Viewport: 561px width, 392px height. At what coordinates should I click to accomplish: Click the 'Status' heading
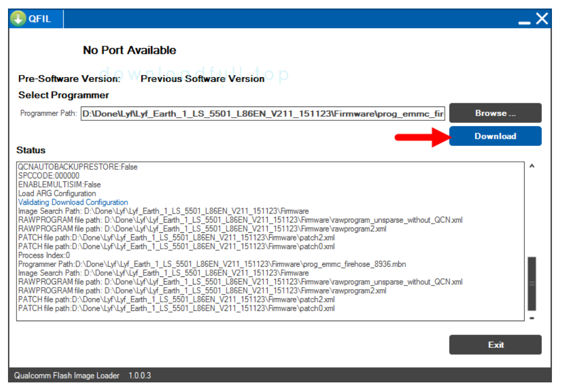tap(31, 150)
